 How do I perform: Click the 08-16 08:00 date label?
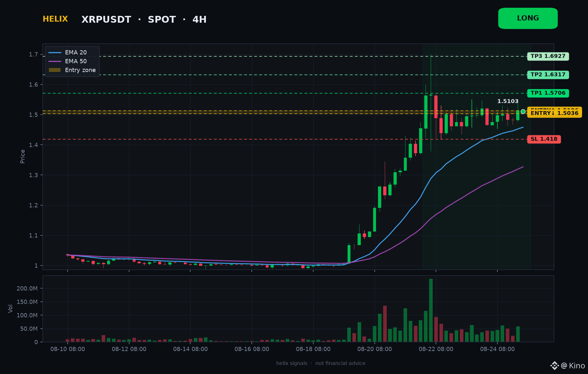(x=252, y=349)
